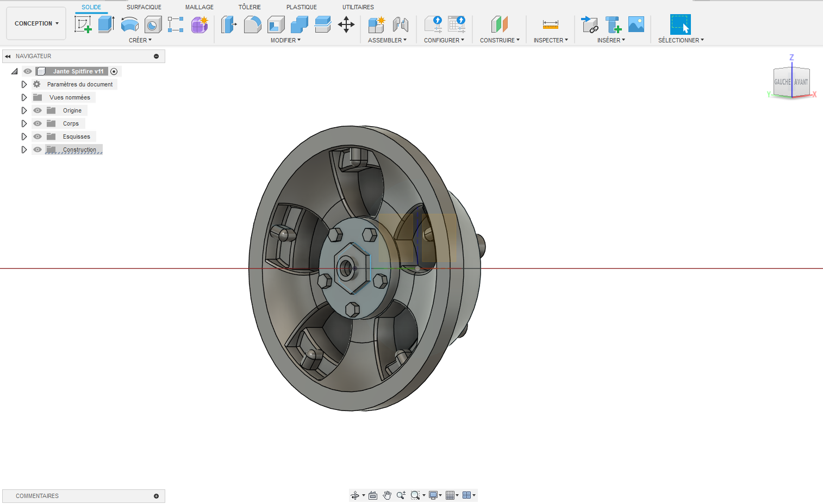Switch to the SURFACIQUE tab
The height and width of the screenshot is (504, 823).
coord(144,7)
